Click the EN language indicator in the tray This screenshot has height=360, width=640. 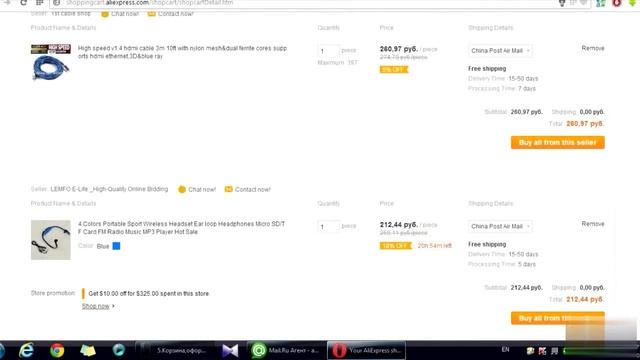(x=505, y=349)
